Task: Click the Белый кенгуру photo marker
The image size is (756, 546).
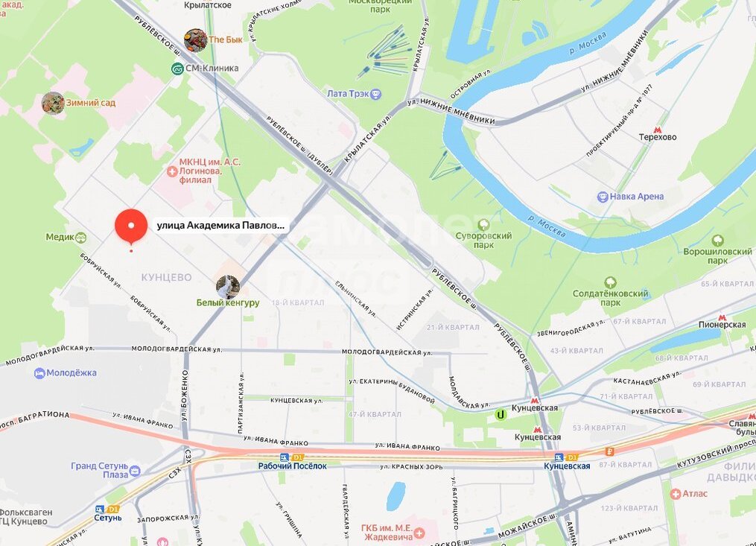Action: [228, 287]
